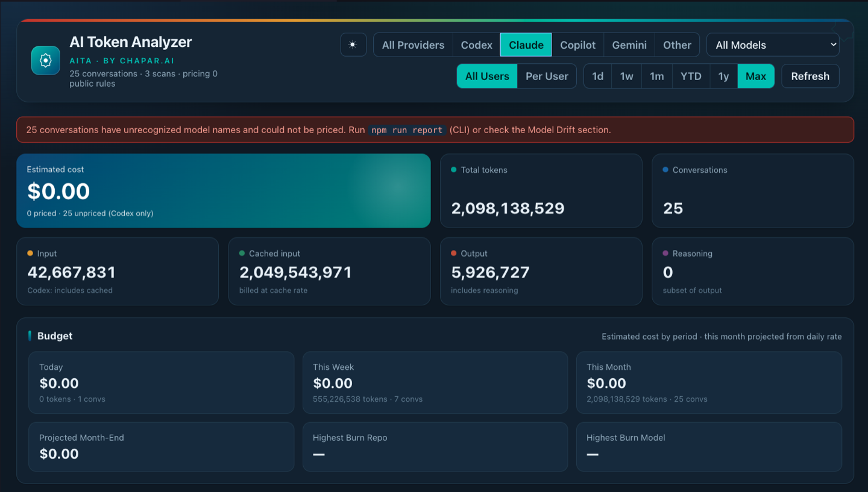Click the Refresh button

(x=810, y=76)
